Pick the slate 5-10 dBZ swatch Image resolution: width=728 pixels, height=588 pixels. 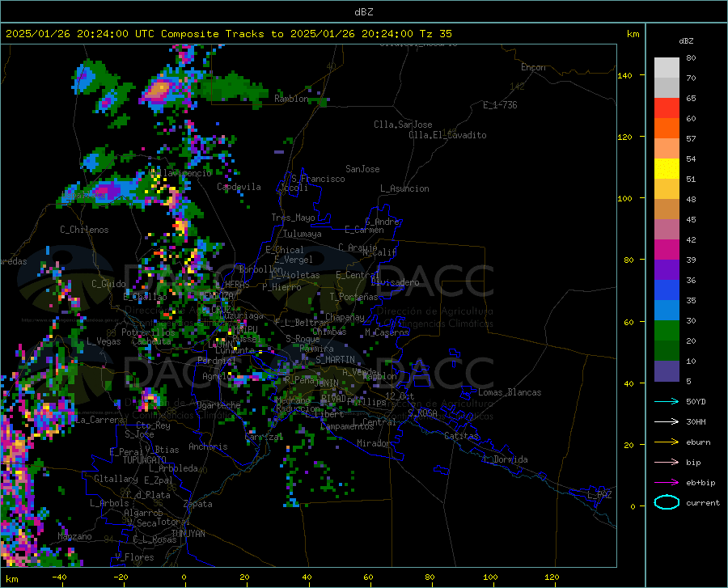click(667, 371)
